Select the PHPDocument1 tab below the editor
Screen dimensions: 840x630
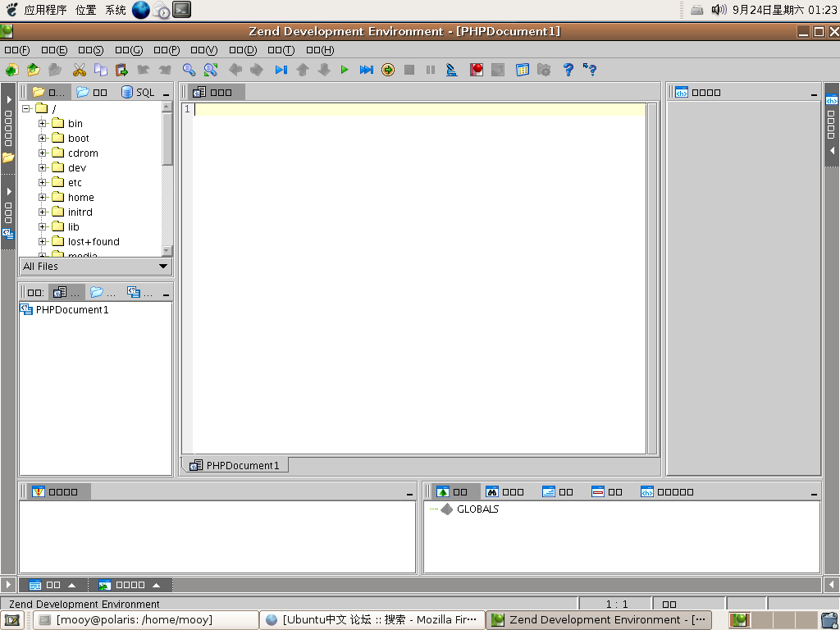coord(235,465)
